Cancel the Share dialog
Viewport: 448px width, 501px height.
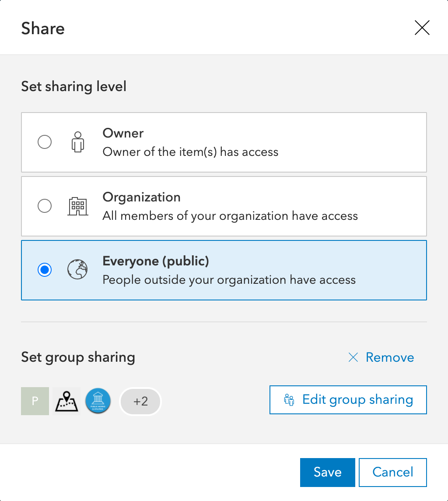(x=392, y=472)
